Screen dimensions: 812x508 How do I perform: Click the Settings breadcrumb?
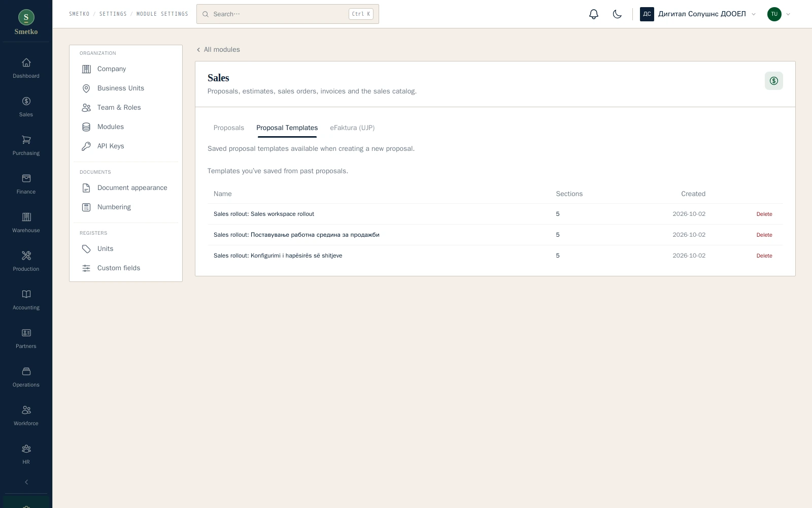coord(113,14)
